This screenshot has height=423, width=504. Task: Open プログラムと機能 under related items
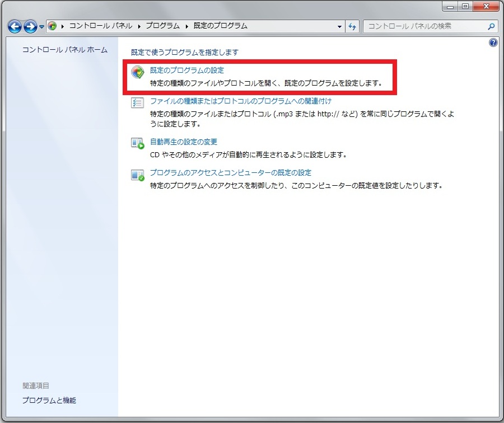tap(49, 400)
